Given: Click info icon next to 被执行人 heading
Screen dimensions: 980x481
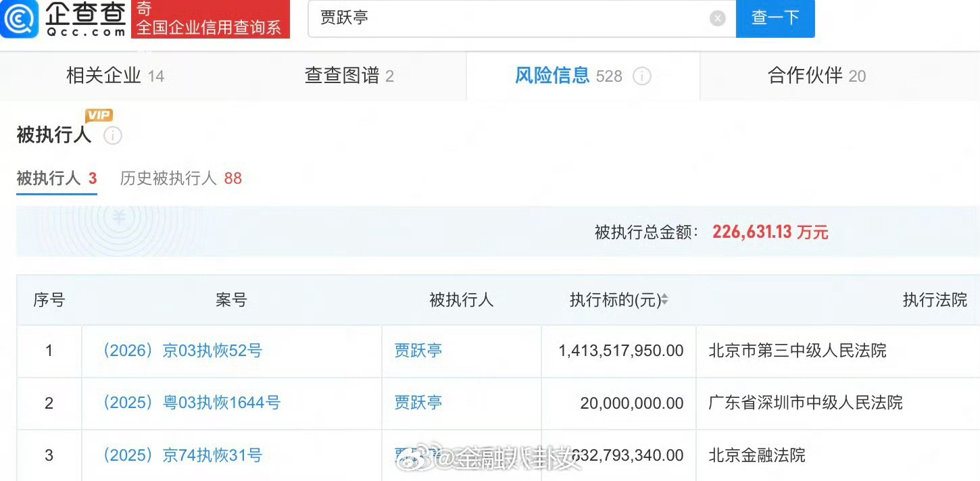Looking at the screenshot, I should (x=114, y=136).
